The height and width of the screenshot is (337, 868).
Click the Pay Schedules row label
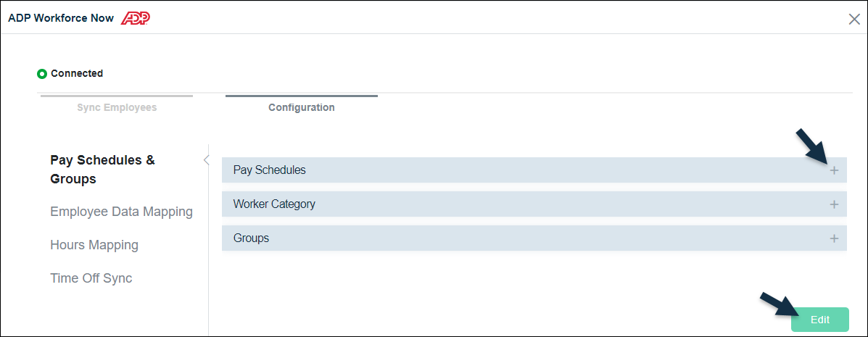pos(270,170)
